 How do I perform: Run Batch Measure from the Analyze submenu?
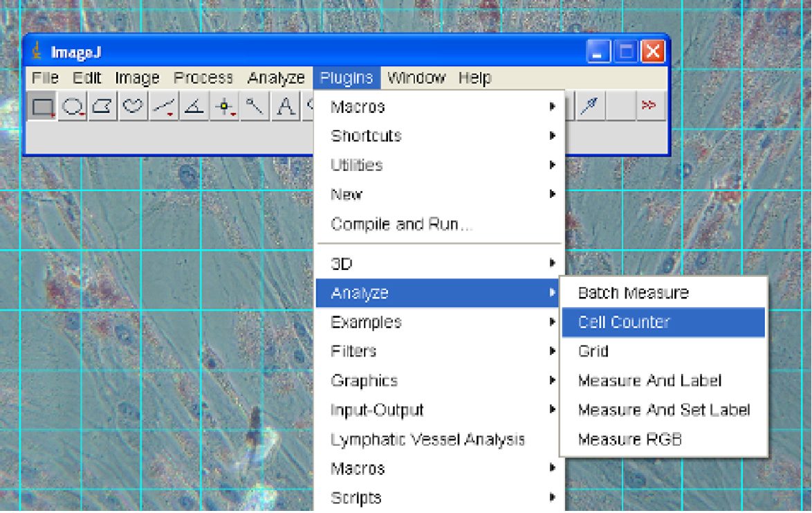click(663, 293)
